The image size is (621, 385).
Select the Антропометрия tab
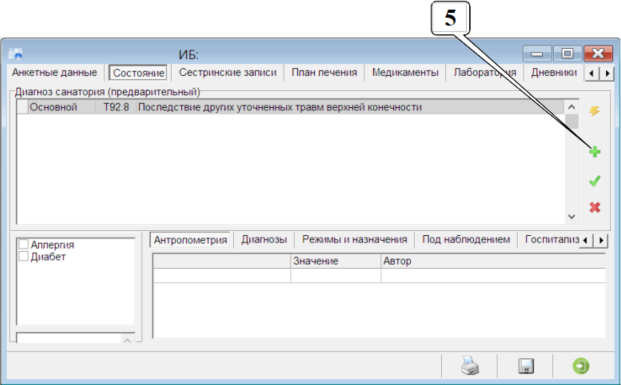click(x=190, y=240)
